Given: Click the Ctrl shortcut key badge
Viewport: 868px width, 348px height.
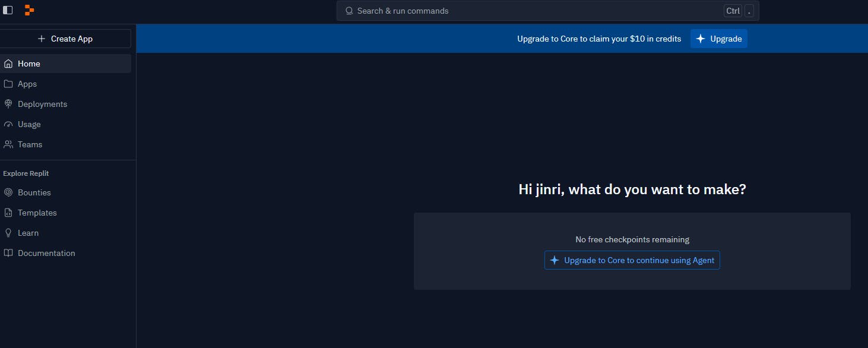Looking at the screenshot, I should pos(733,11).
